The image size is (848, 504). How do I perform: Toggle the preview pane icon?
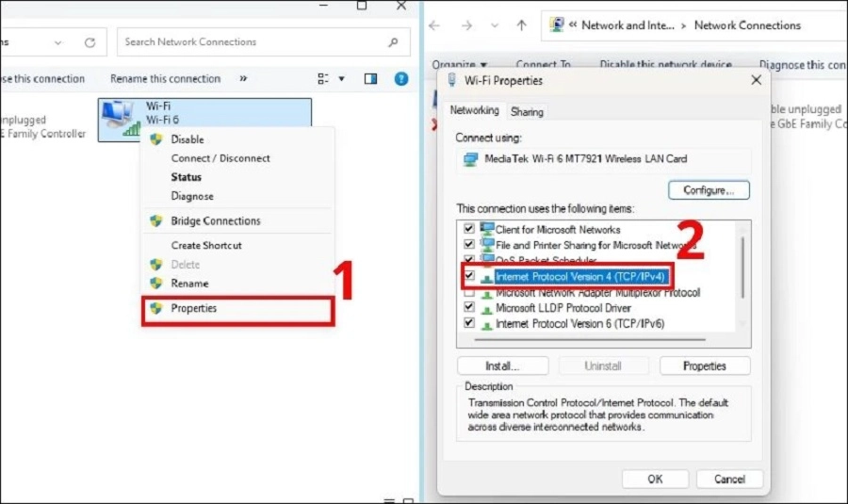(x=370, y=79)
